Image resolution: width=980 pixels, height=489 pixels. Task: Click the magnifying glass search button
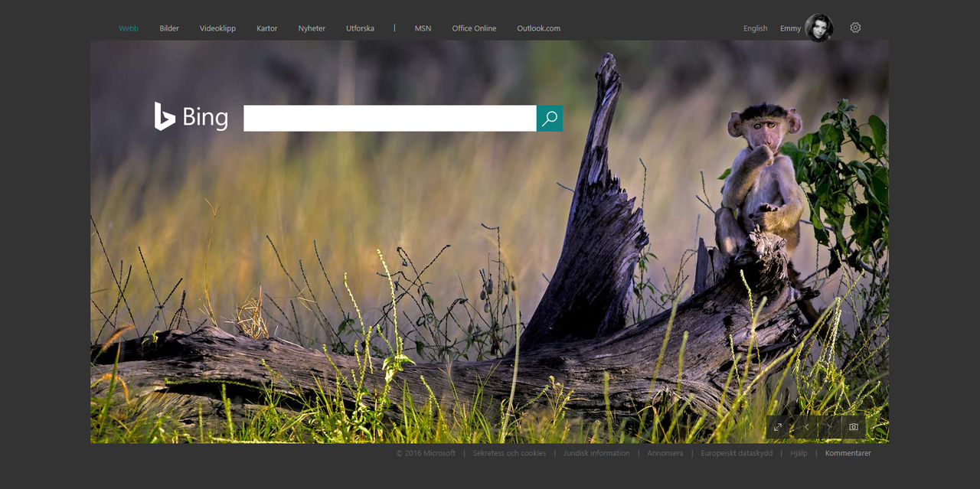[550, 119]
